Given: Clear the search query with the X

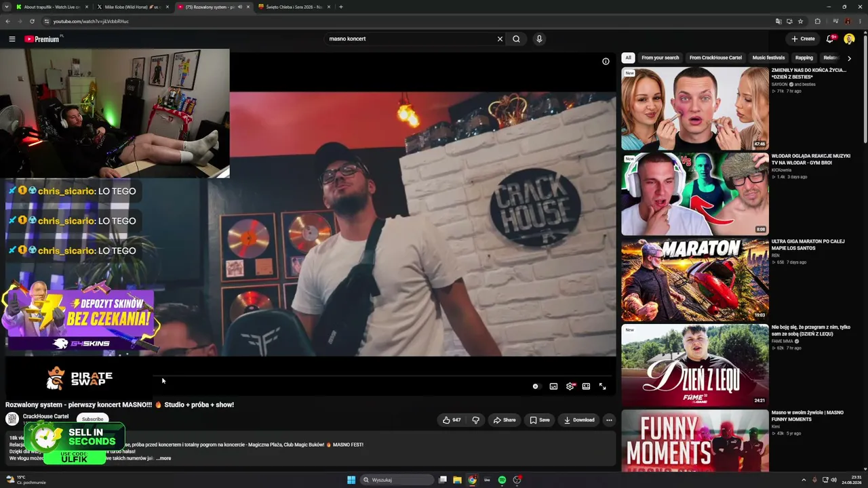Looking at the screenshot, I should click(500, 39).
